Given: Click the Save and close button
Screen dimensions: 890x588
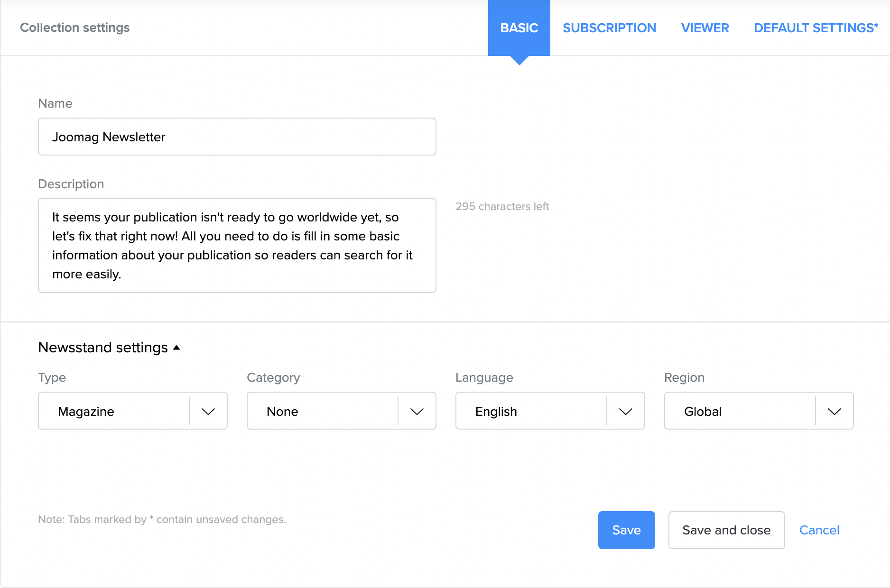Looking at the screenshot, I should [726, 530].
